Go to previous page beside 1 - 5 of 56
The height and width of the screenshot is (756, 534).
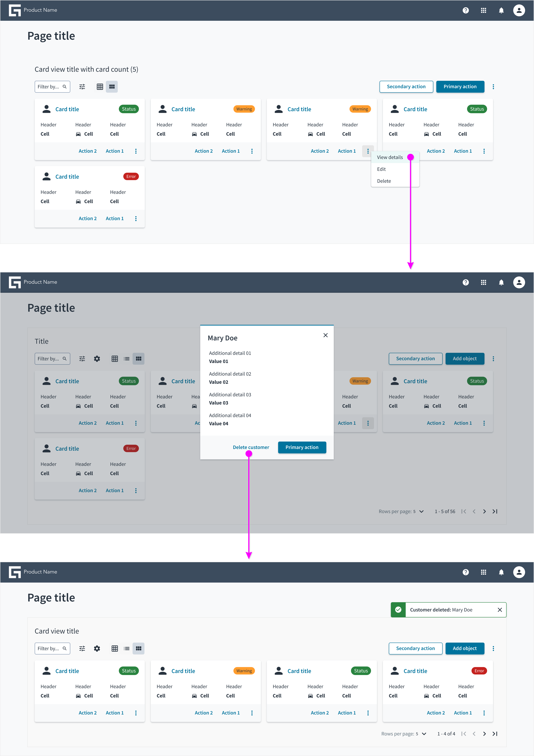tap(474, 511)
